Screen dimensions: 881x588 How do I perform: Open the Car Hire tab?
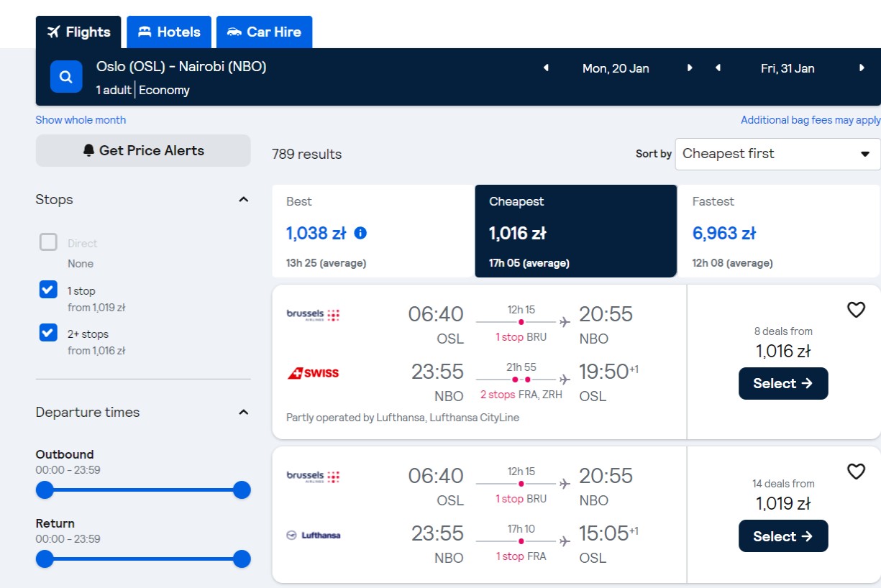pos(264,32)
